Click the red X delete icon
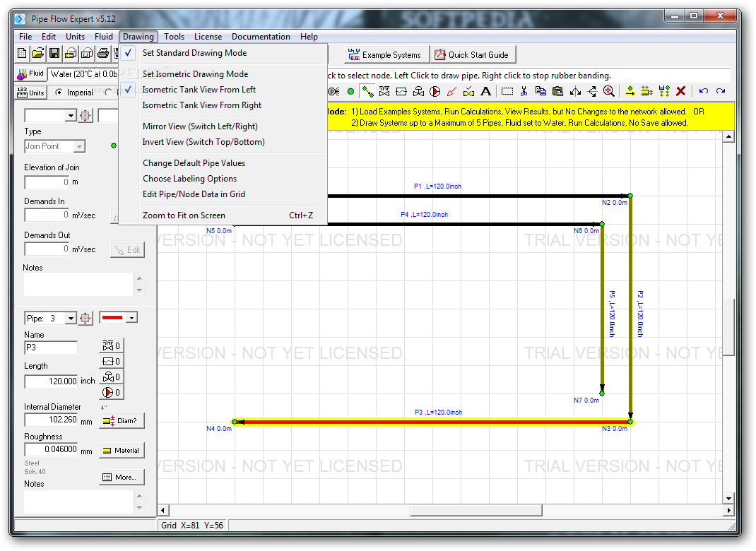The height and width of the screenshot is (551, 756). (681, 91)
